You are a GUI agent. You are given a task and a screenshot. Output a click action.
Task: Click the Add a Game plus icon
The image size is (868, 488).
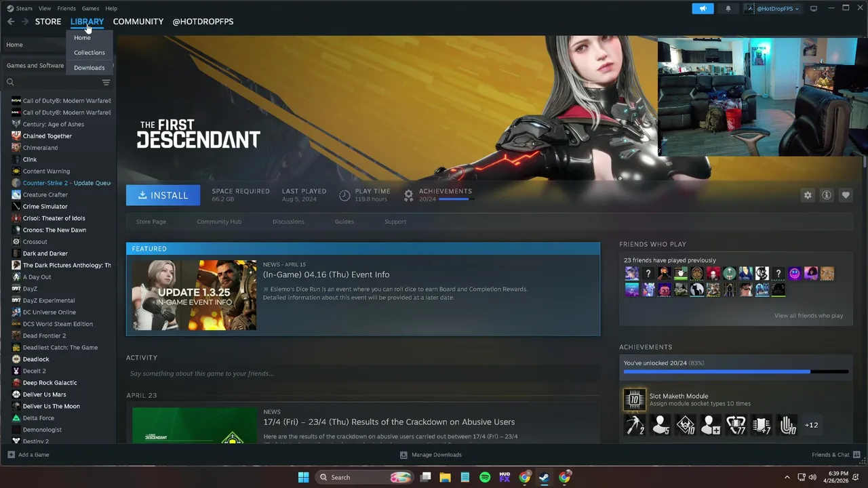(11, 455)
